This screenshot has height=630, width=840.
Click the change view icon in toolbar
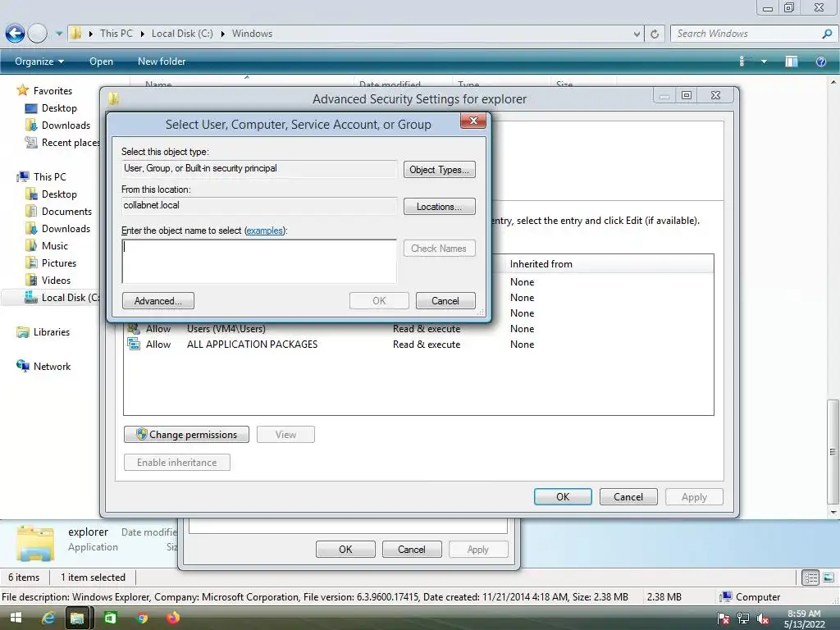click(x=742, y=62)
